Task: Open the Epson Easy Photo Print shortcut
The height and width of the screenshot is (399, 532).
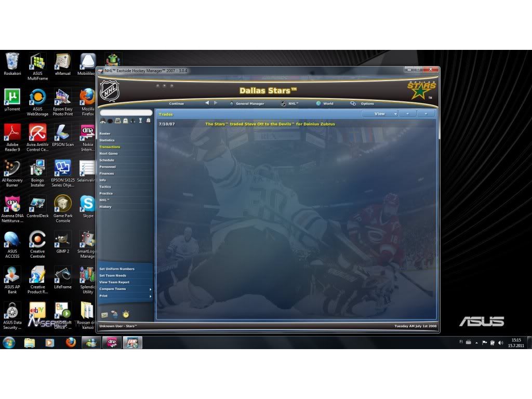Action: (63, 102)
